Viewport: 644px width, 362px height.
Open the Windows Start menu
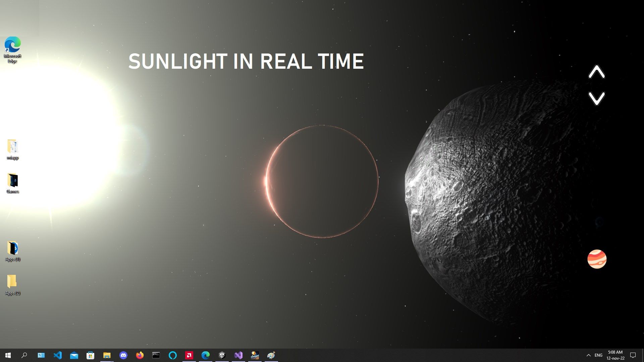8,355
